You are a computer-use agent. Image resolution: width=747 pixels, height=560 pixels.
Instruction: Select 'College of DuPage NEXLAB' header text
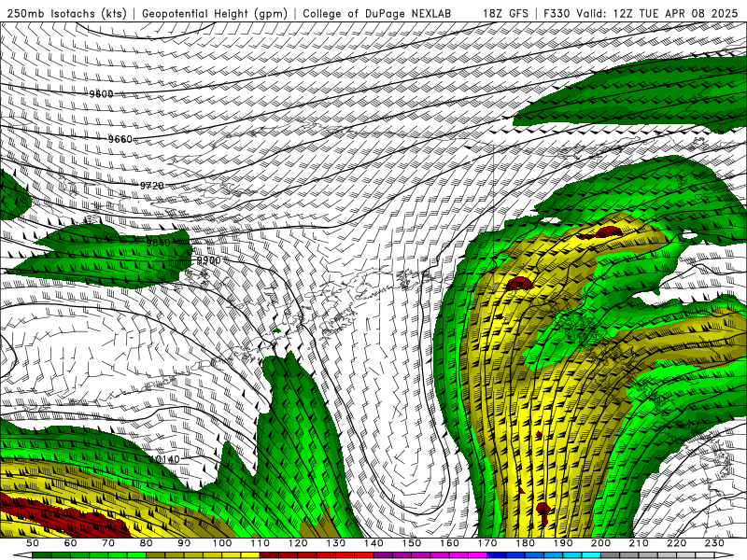tap(376, 14)
